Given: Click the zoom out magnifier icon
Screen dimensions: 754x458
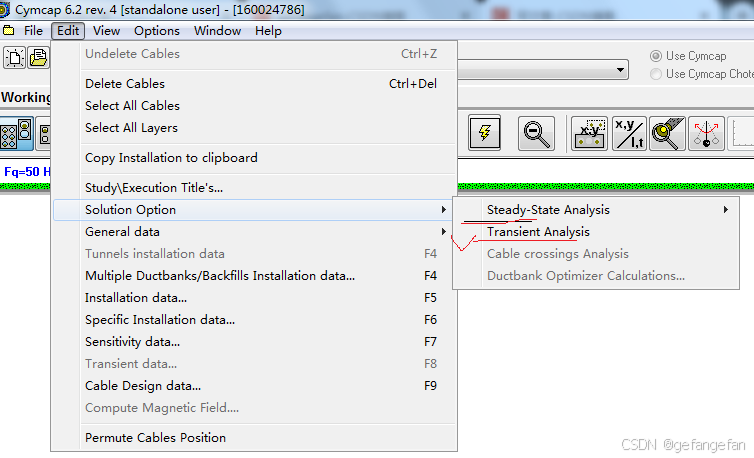Looking at the screenshot, I should [x=536, y=133].
